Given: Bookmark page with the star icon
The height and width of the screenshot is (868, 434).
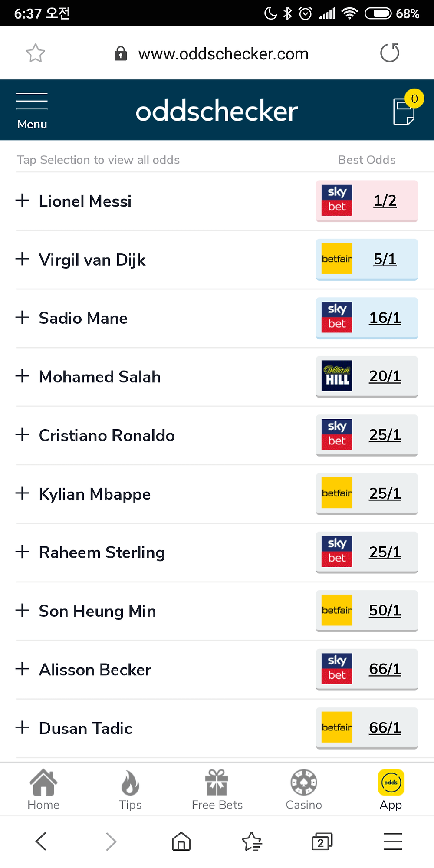Looking at the screenshot, I should (36, 53).
